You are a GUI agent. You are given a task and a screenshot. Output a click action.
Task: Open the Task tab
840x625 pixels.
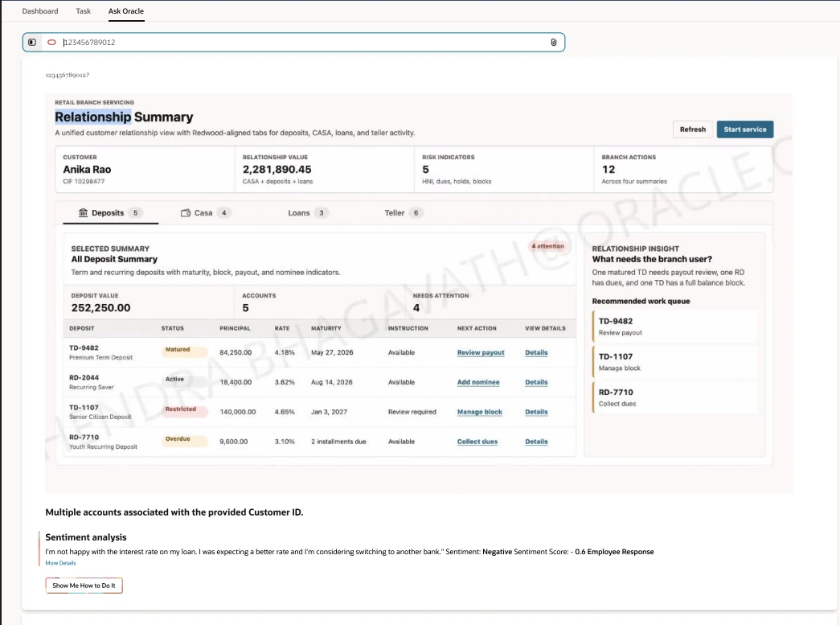[83, 10]
